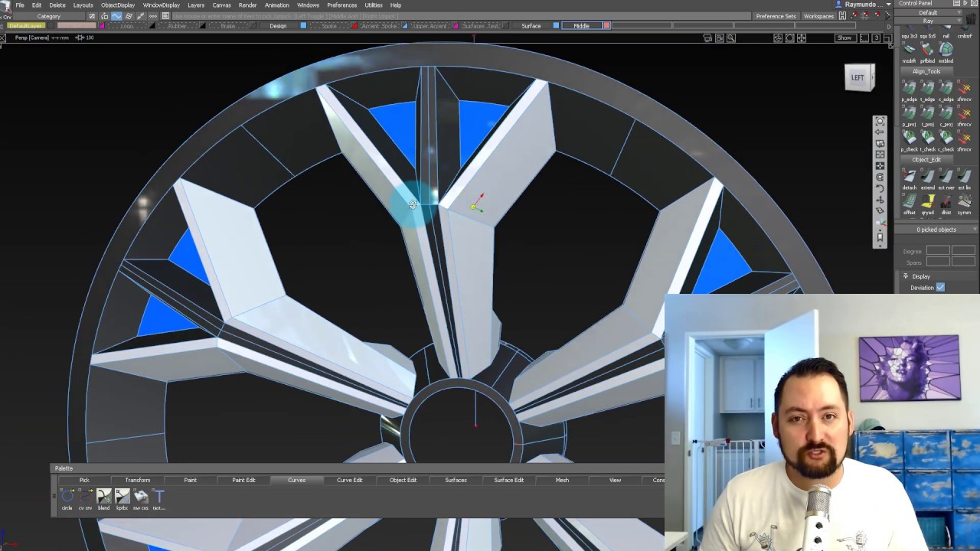The image size is (980, 551).
Task: Open the Show viewport menu
Action: [x=844, y=37]
